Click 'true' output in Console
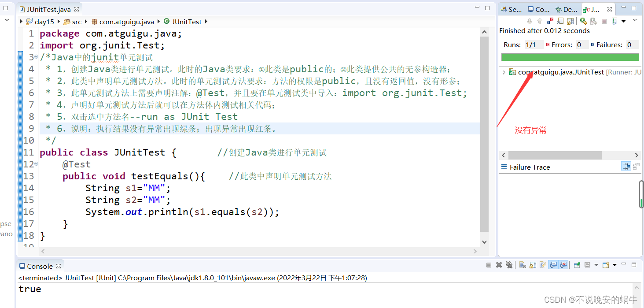The width and height of the screenshot is (644, 308). point(30,289)
